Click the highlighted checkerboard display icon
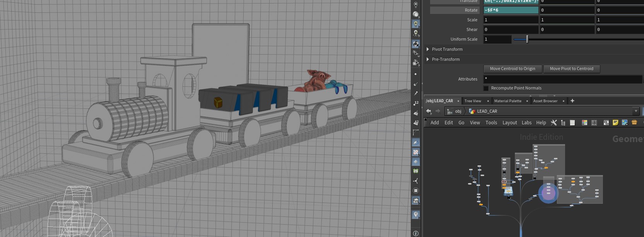The image size is (644, 237). (416, 152)
